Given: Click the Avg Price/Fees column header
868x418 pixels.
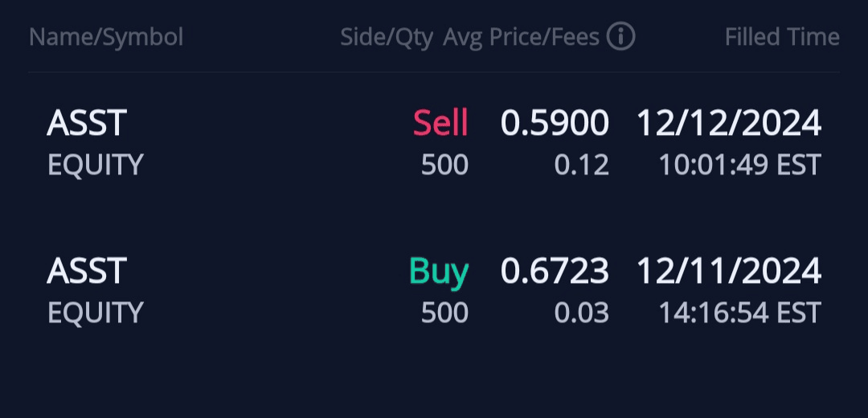Looking at the screenshot, I should (521, 37).
